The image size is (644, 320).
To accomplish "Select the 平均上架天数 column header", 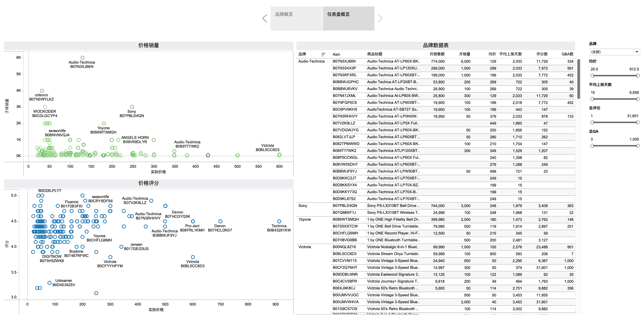I will tap(510, 54).
